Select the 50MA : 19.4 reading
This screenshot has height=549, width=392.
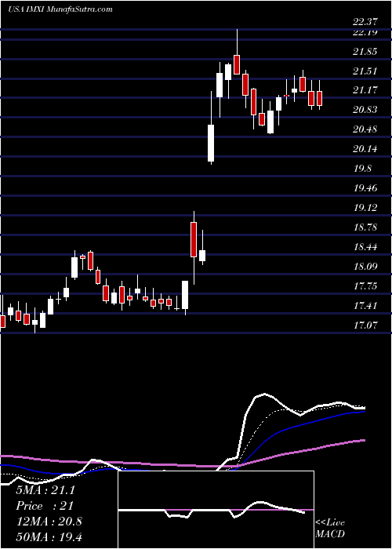click(x=49, y=536)
